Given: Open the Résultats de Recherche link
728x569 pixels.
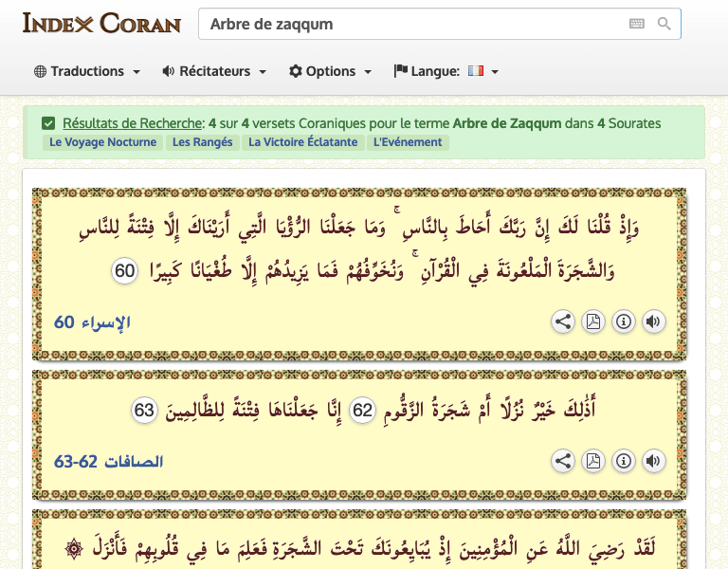Looking at the screenshot, I should pos(133,123).
